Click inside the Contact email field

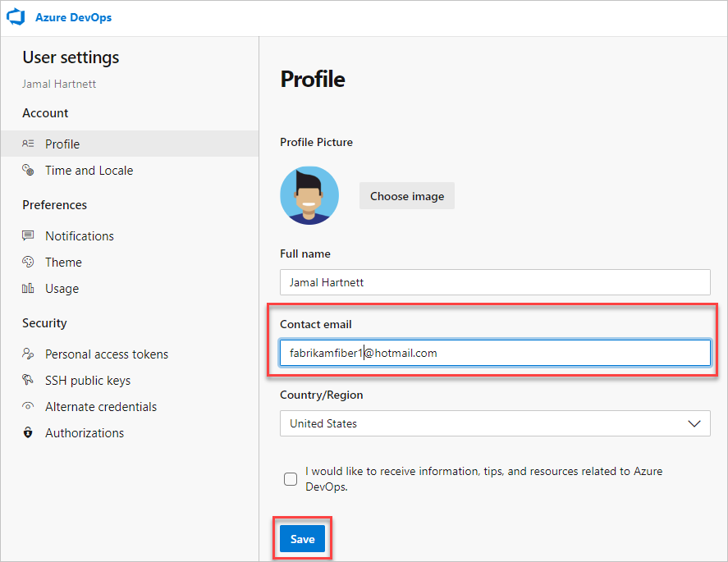pos(494,353)
